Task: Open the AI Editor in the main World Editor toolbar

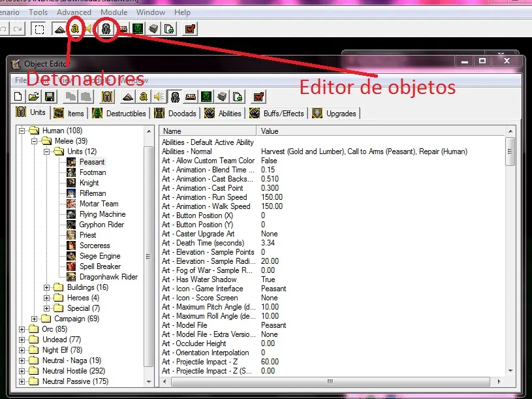Action: point(138,29)
